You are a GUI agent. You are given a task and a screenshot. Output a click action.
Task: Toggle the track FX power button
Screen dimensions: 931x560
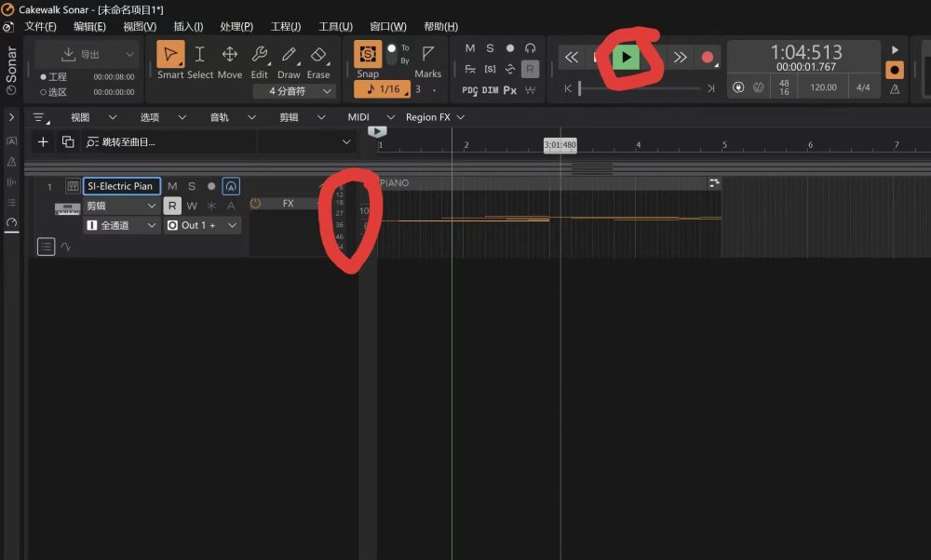click(256, 203)
